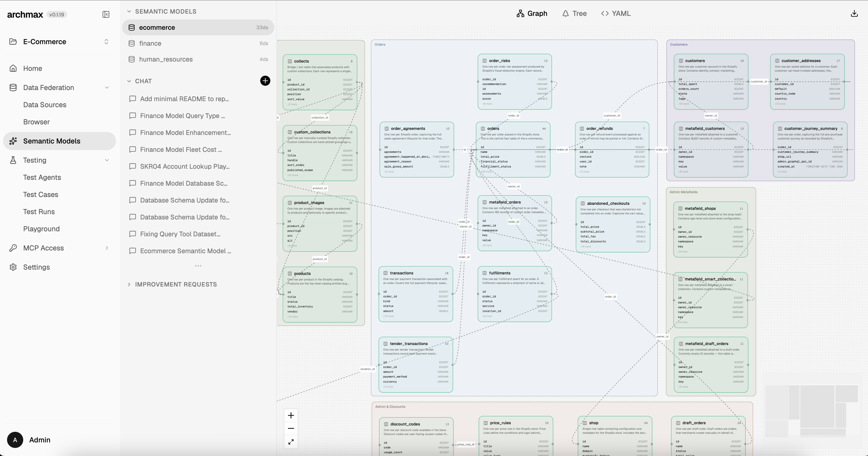Open Test Agents page
The width and height of the screenshot is (868, 456).
[42, 177]
